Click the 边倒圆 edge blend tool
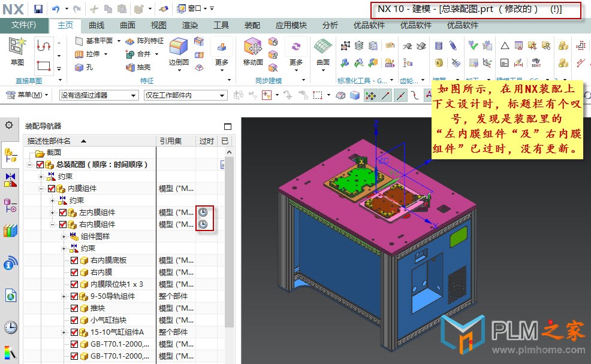Viewport: 591px width, 364px height. (x=179, y=51)
